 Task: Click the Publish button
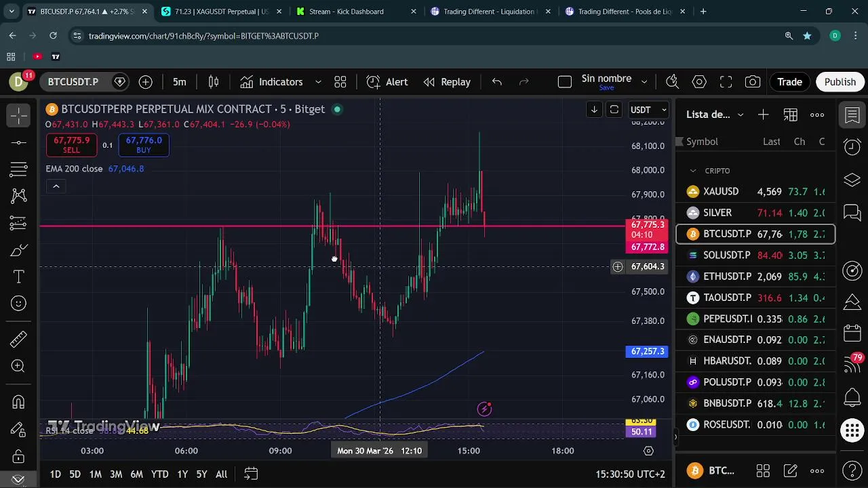[x=840, y=82]
